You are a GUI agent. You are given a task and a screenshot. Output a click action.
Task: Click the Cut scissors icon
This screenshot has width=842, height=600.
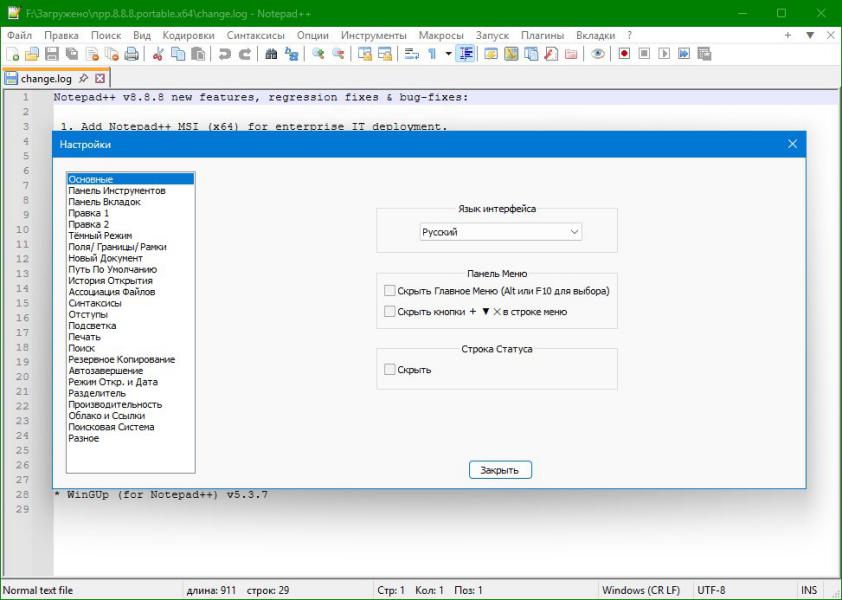click(x=158, y=54)
